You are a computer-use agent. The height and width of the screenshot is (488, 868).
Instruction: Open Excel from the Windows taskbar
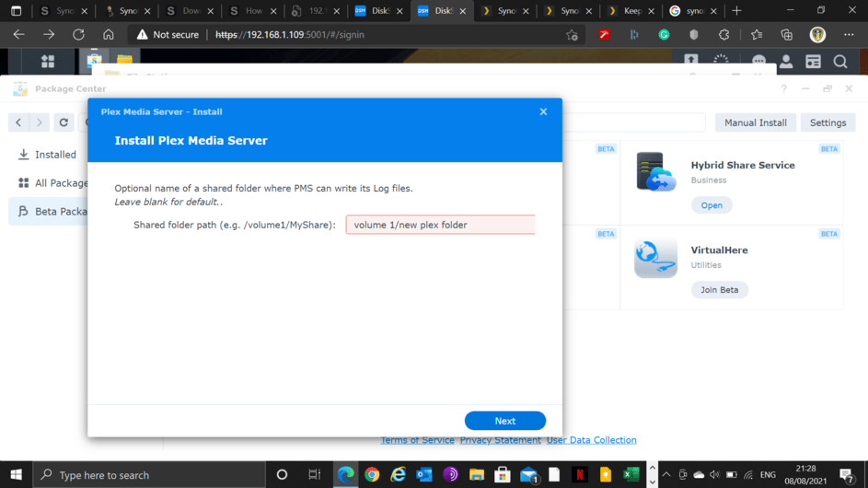point(631,475)
